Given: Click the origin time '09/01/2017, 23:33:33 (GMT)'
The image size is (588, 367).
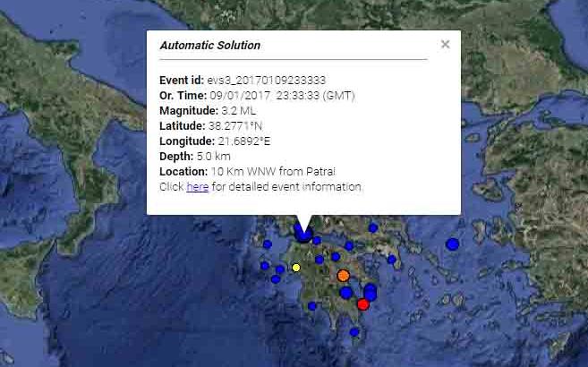Looking at the screenshot, I should point(282,96).
